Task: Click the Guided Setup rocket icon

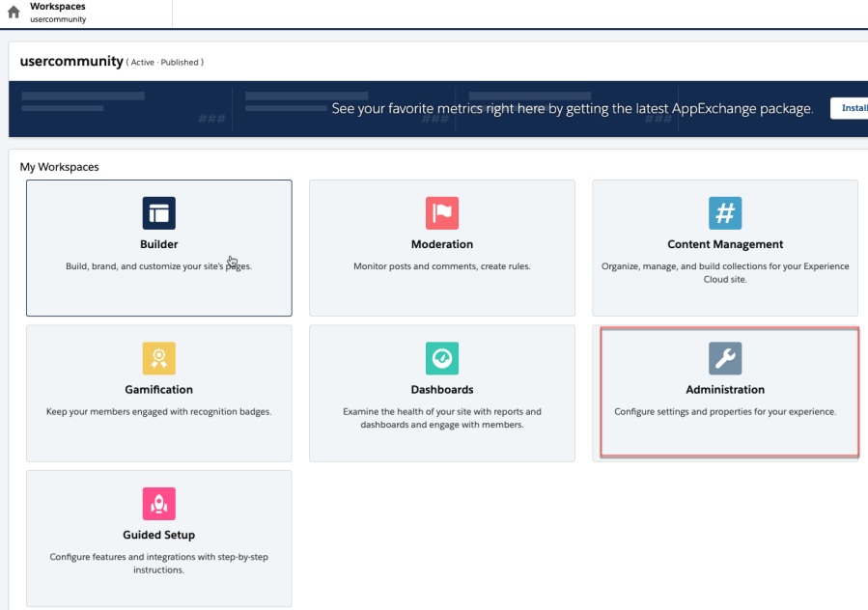Action: tap(159, 504)
